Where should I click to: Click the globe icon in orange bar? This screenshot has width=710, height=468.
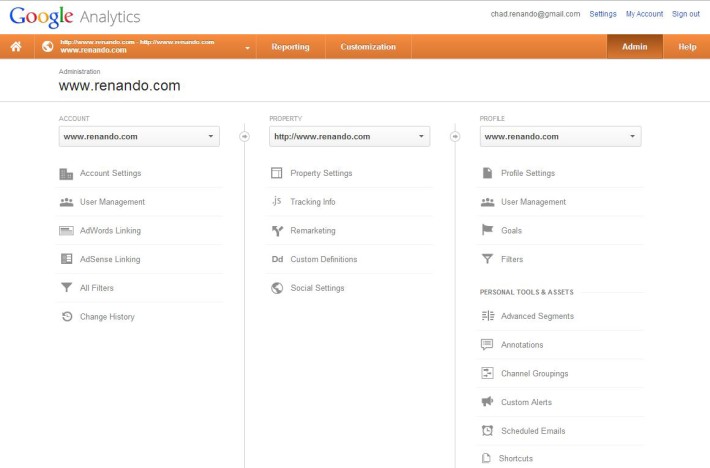[x=48, y=46]
